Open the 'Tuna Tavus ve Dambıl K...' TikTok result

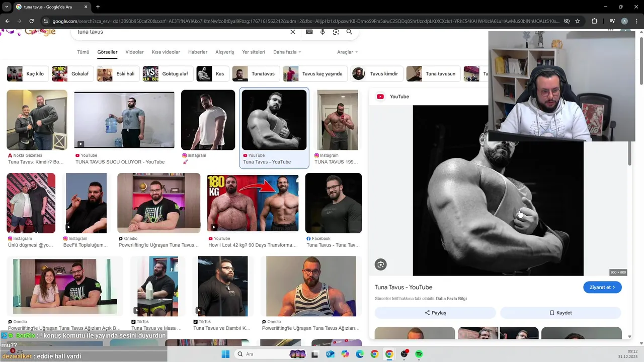click(x=222, y=287)
